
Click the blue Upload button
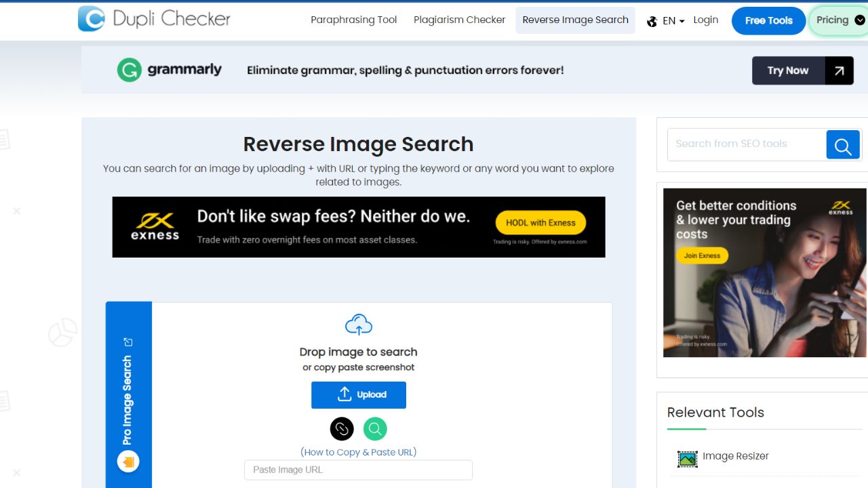tap(359, 395)
